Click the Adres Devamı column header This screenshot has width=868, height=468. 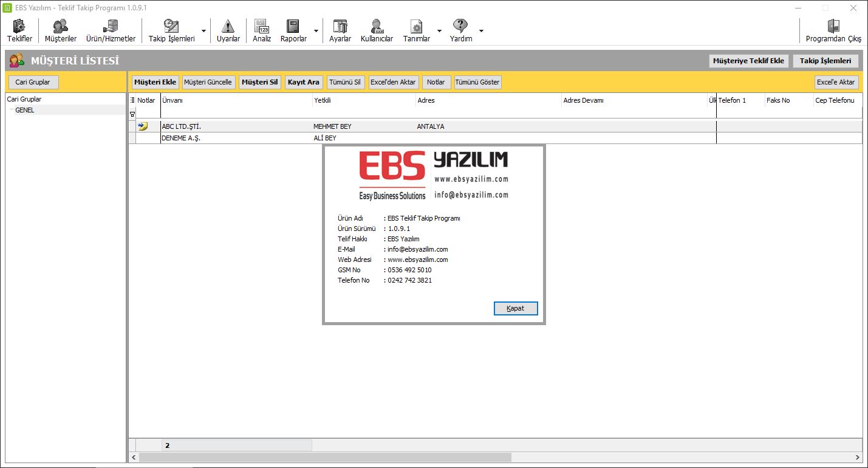click(635, 100)
